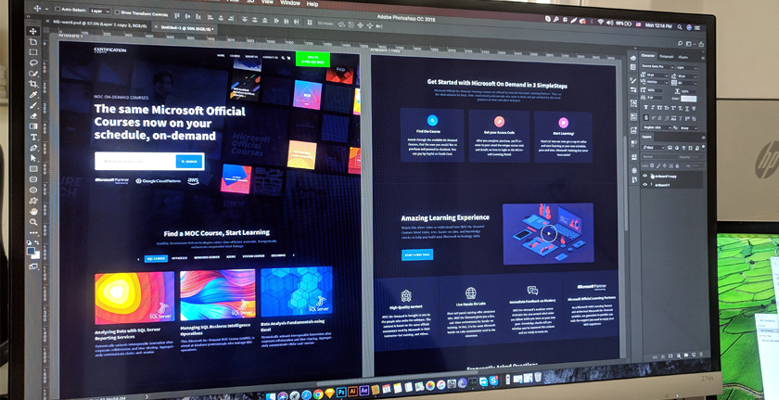
Task: Click the Photoshop search icon
Action: [x=680, y=43]
